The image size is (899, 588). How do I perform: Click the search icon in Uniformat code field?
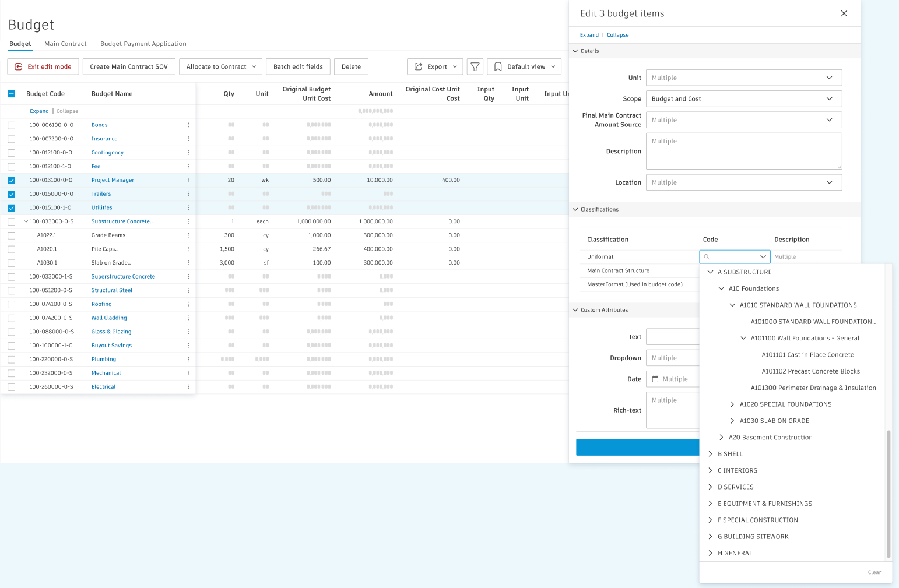(707, 257)
